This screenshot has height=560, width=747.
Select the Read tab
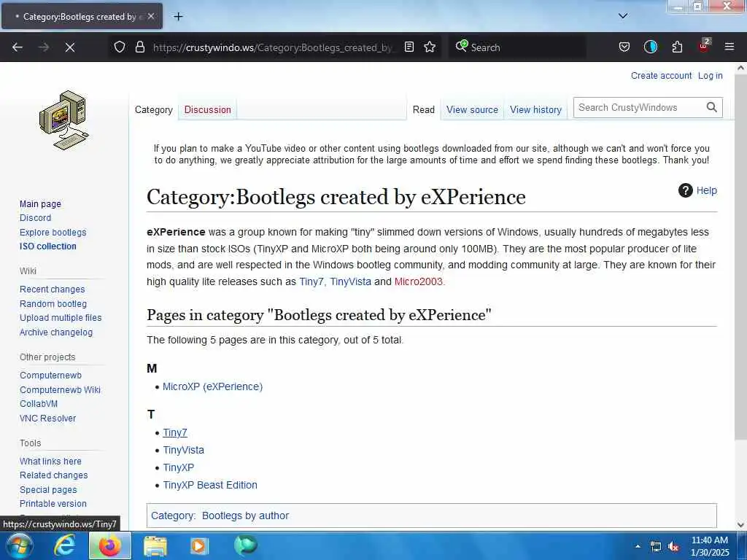coord(424,109)
